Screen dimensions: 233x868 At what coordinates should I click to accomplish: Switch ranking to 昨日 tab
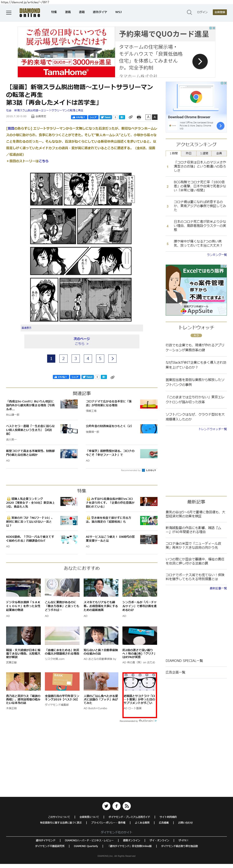tap(189, 153)
